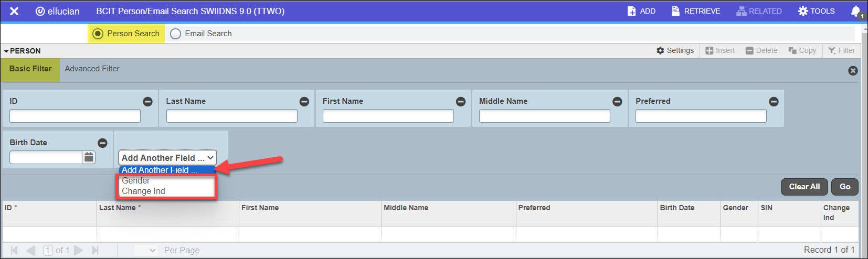Image resolution: width=868 pixels, height=259 pixels.
Task: Click the Copy button
Action: (802, 50)
